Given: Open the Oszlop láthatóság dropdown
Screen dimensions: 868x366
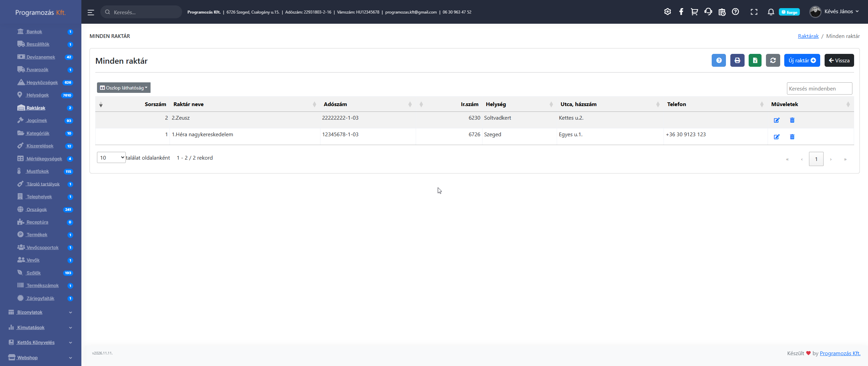Looking at the screenshot, I should pos(124,88).
